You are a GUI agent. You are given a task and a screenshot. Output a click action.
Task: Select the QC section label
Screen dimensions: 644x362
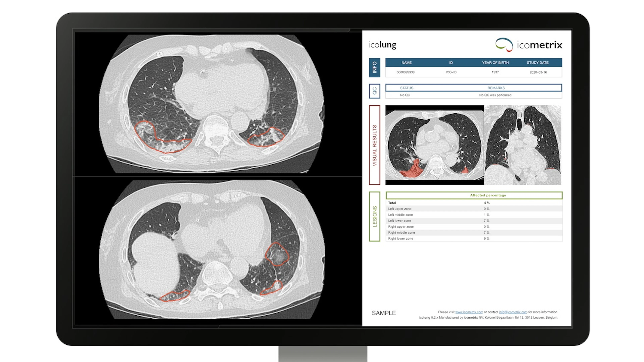(x=374, y=91)
